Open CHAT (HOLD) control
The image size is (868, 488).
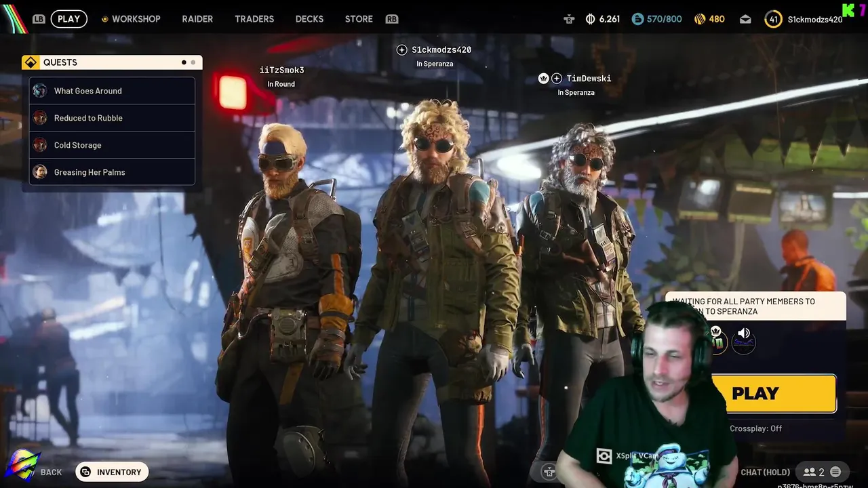pyautogui.click(x=766, y=472)
